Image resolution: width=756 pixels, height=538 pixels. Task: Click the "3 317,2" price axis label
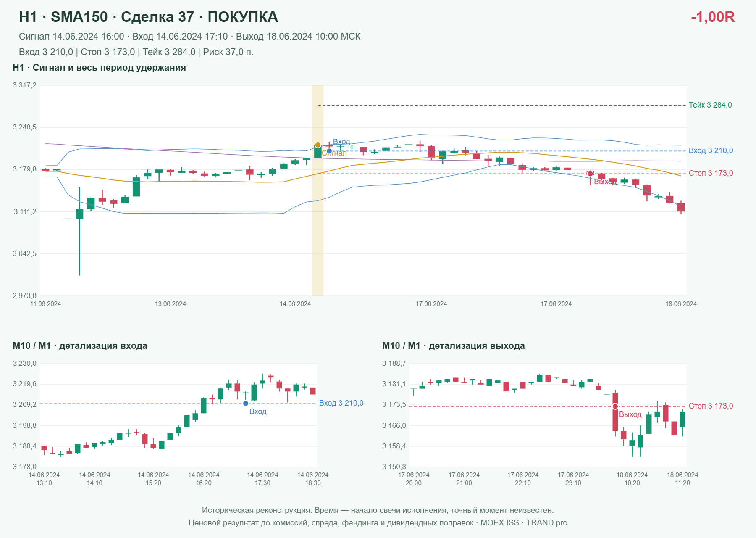click(x=25, y=85)
